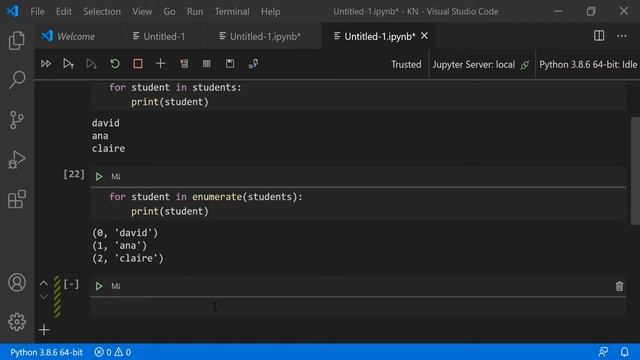Select kernel Python 3.8.6 64-bit: Idle
640x360 pixels.
588,64
